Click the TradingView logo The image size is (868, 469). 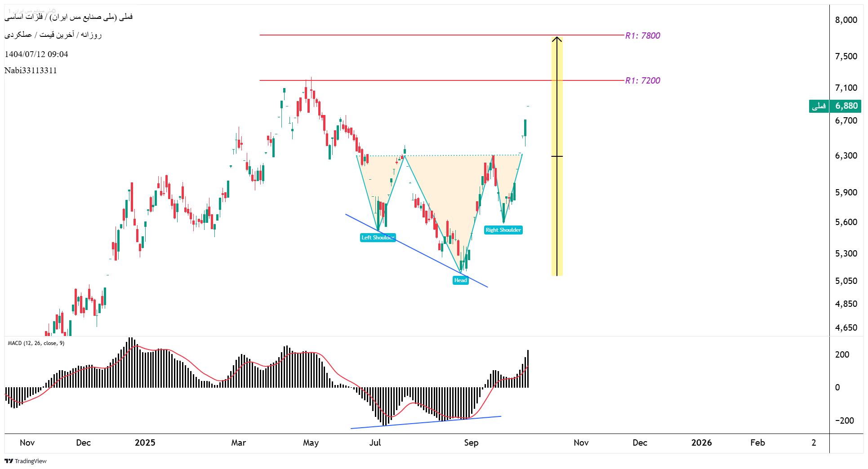pos(26,461)
